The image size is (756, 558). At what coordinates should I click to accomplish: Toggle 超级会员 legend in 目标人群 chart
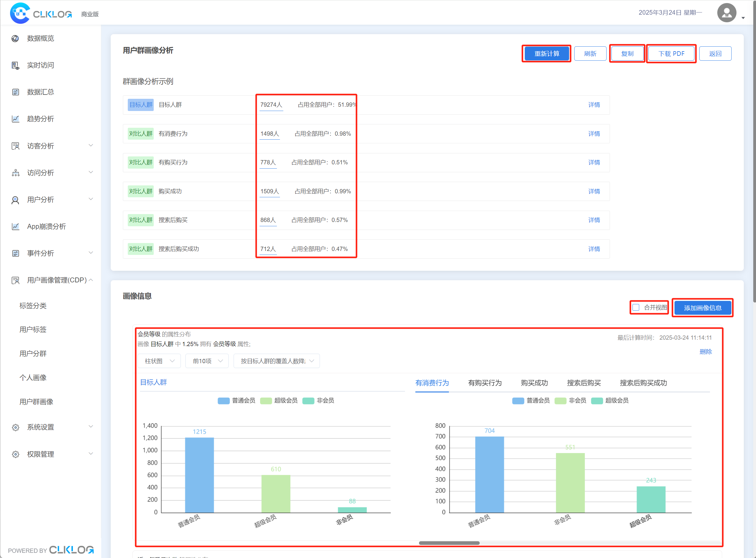(x=279, y=401)
